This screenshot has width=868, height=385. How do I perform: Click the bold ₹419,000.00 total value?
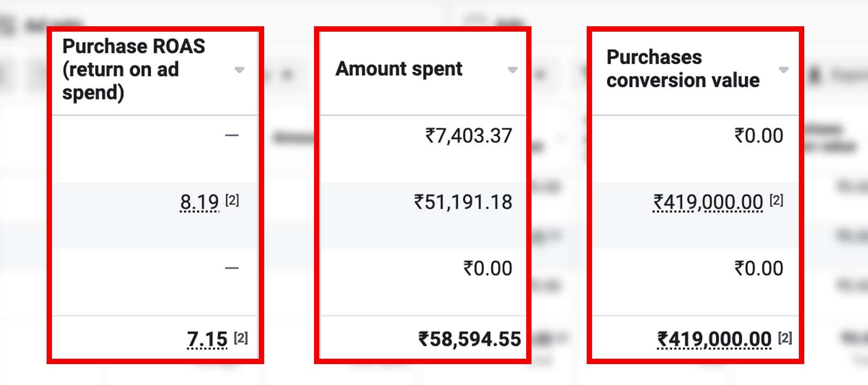pos(714,339)
